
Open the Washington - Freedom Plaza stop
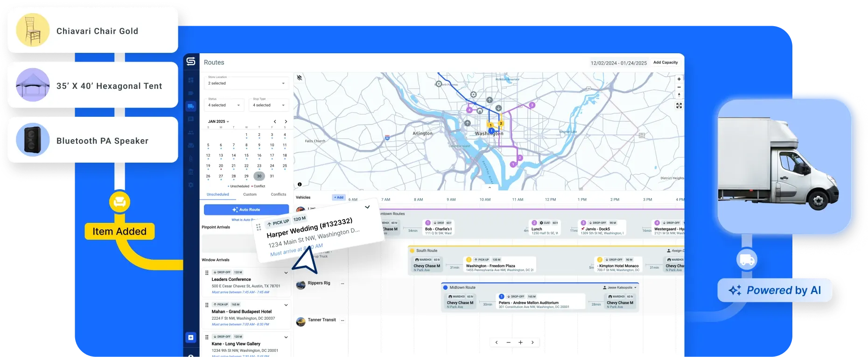(499, 265)
